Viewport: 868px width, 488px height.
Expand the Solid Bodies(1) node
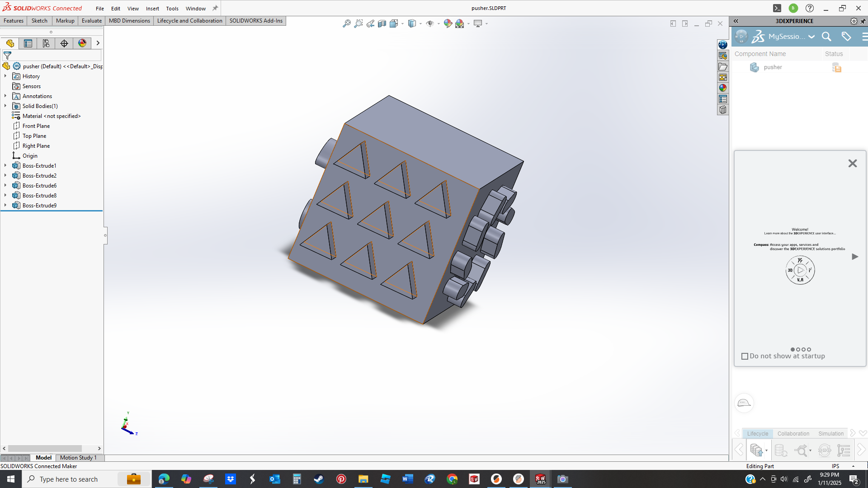[5, 106]
